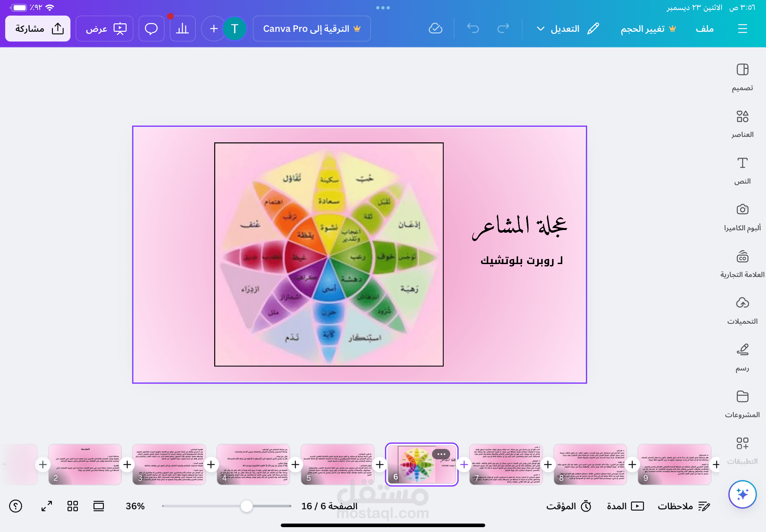
Task: Open the help question mark icon
Action: click(16, 506)
